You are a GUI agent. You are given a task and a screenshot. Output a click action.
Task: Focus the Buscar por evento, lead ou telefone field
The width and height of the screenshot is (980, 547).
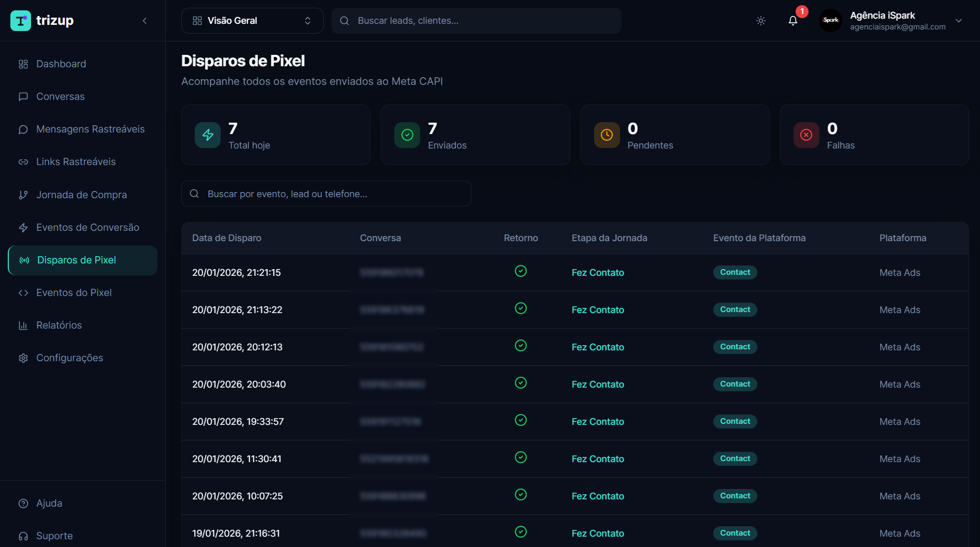tap(326, 194)
